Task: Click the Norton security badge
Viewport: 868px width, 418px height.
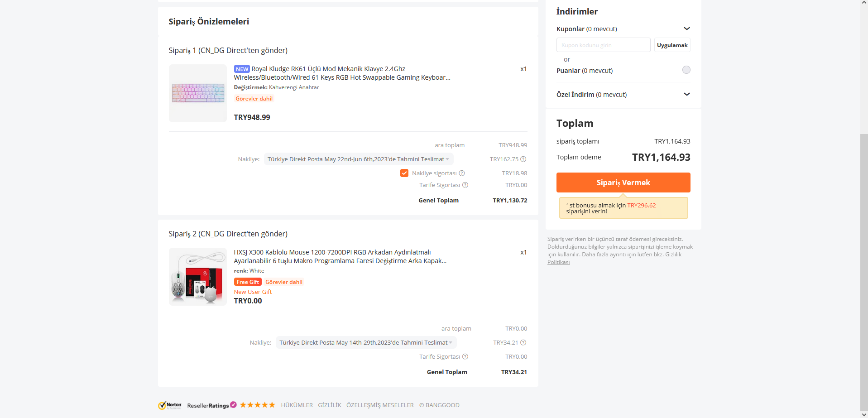Action: [x=170, y=405]
